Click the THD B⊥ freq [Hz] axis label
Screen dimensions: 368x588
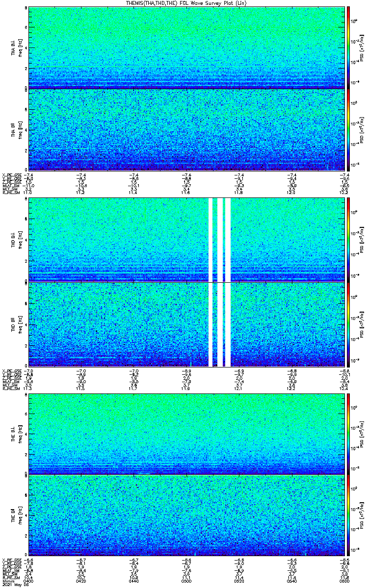(x=20, y=240)
